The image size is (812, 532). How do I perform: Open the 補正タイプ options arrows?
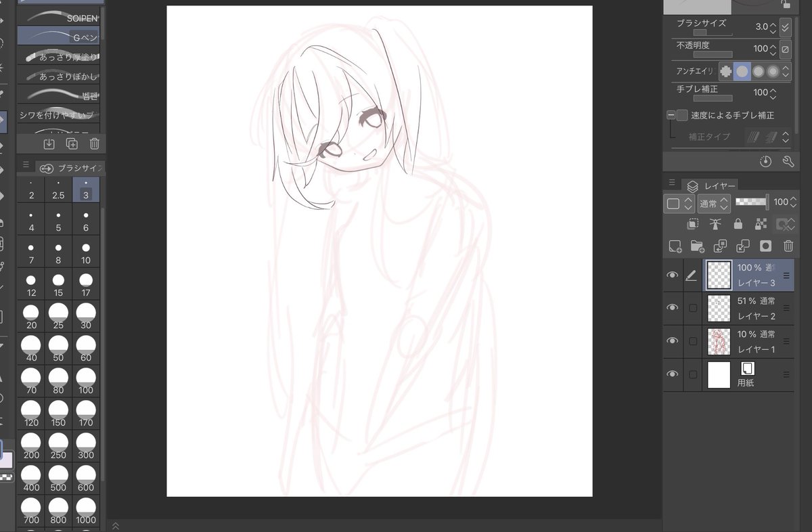(786, 137)
